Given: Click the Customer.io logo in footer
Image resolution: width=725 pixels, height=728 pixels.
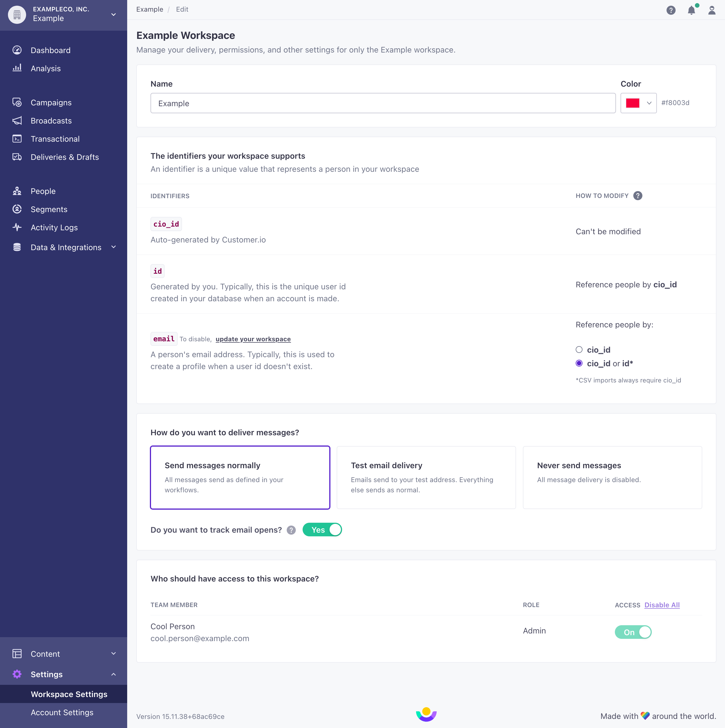Looking at the screenshot, I should pos(426,714).
